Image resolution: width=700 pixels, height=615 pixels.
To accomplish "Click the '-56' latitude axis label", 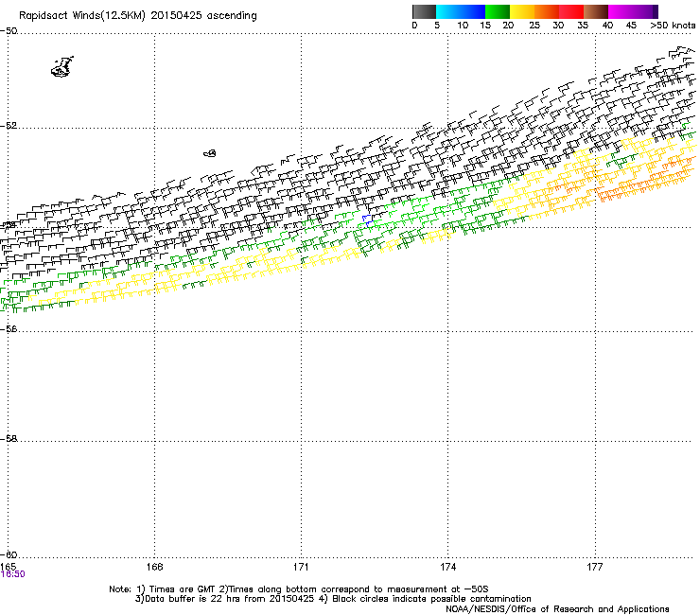I will (x=9, y=329).
